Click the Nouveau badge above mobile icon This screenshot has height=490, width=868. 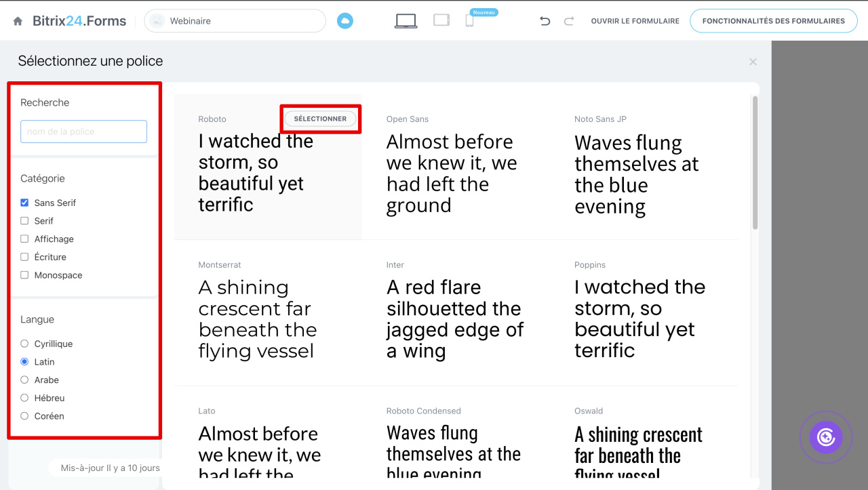tap(484, 12)
